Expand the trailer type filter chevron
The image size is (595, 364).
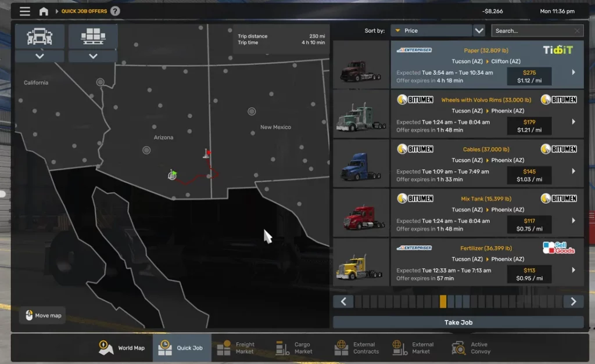[92, 56]
